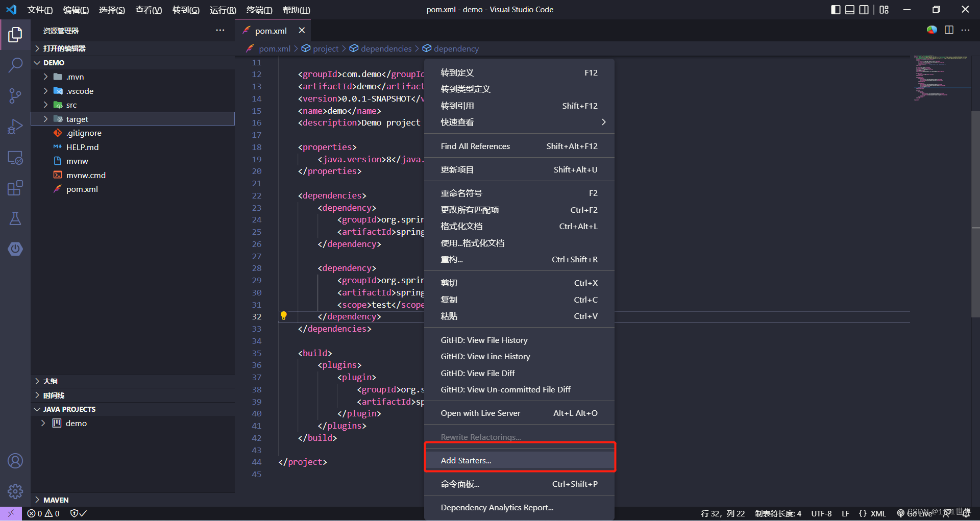Expand the 大纲 outline section
Screen dimensions: 980x521
[133, 381]
